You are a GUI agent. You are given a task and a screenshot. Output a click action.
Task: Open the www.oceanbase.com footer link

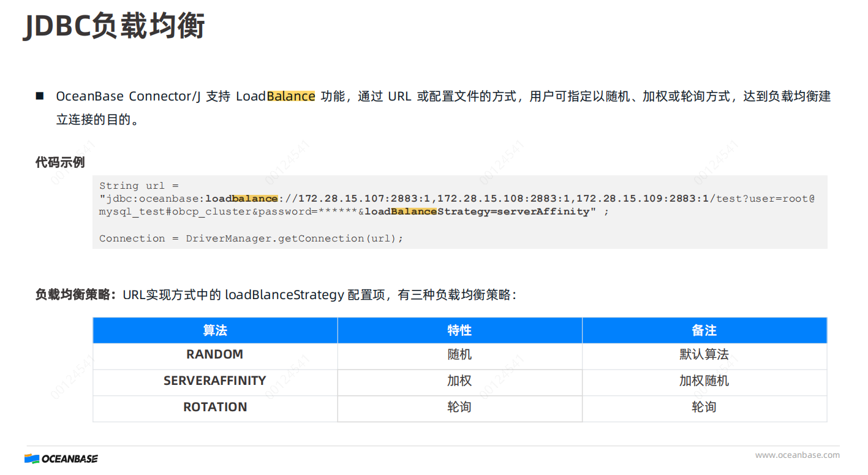797,455
